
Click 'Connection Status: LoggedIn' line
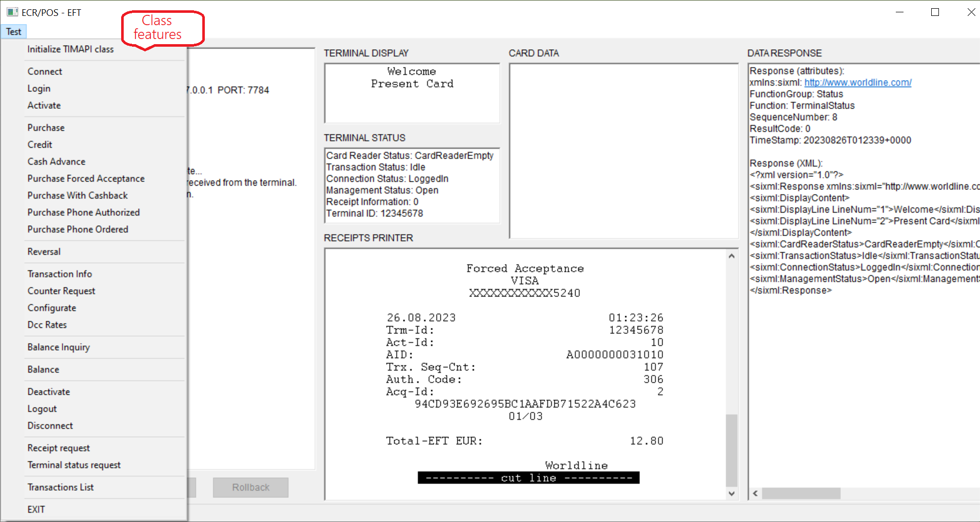[388, 179]
